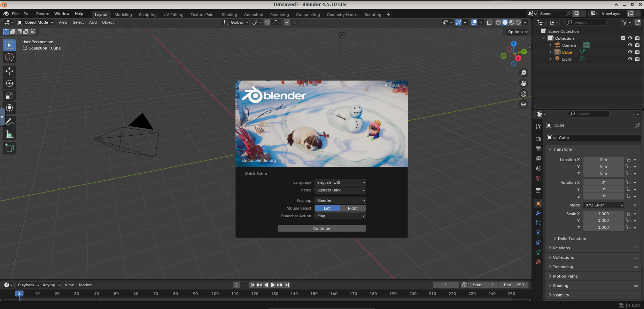Choose the Transform tool
This screenshot has height=309, width=644.
(9, 108)
